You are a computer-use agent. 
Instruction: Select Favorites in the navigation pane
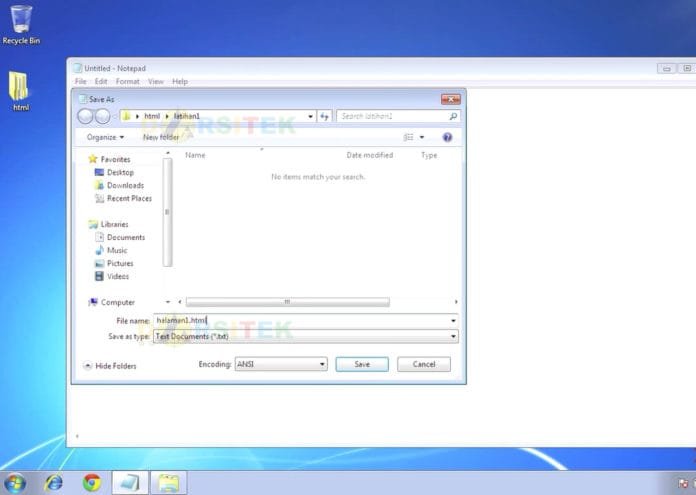(x=109, y=159)
